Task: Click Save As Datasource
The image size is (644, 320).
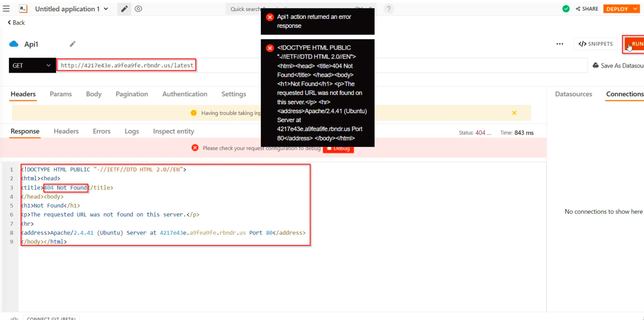Action: tap(618, 65)
